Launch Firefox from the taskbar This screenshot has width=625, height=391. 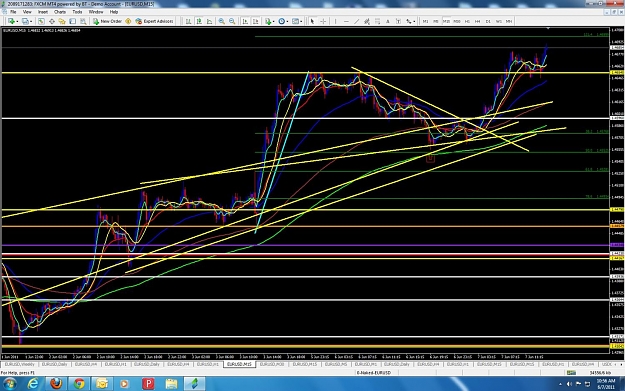[x=56, y=384]
